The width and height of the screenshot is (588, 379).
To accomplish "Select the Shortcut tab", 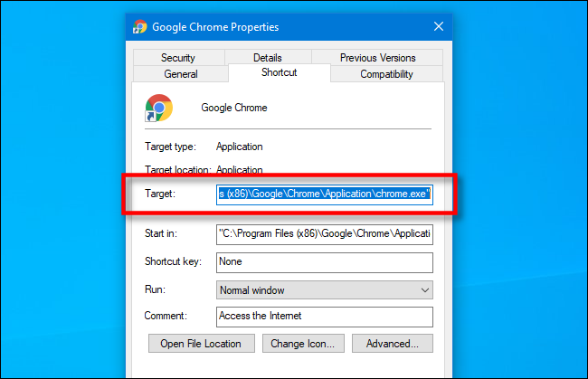I will click(x=279, y=72).
